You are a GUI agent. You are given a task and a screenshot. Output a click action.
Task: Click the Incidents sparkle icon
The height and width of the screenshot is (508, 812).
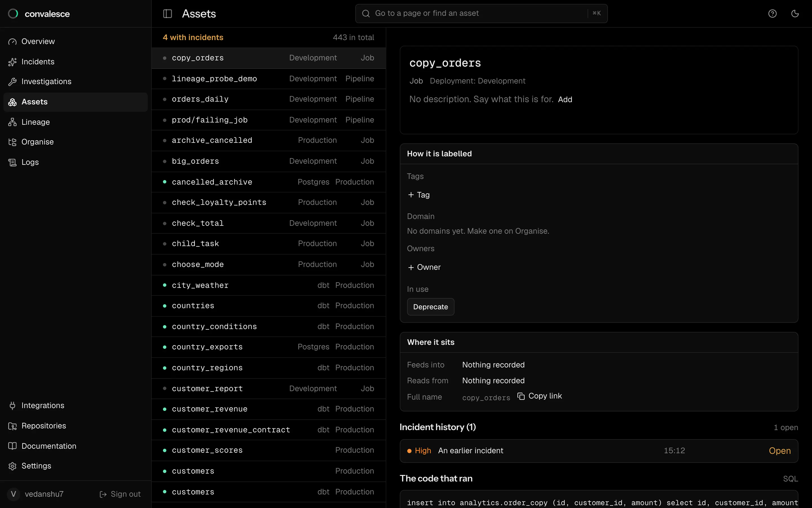click(x=12, y=62)
